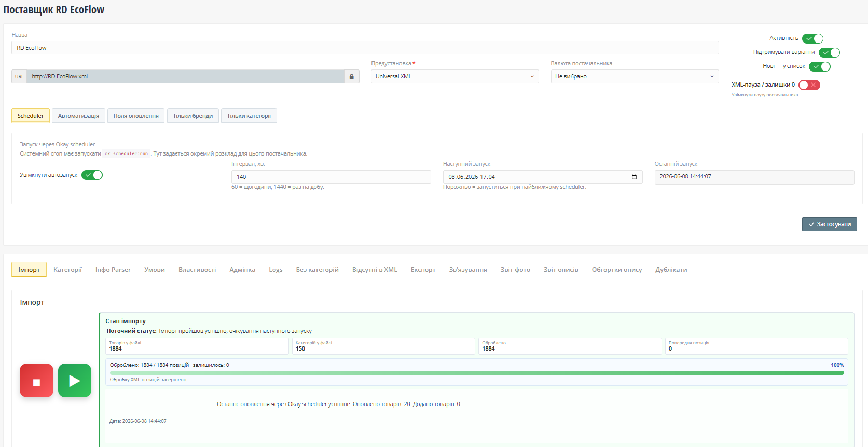Click the green import progress bar

click(x=477, y=373)
